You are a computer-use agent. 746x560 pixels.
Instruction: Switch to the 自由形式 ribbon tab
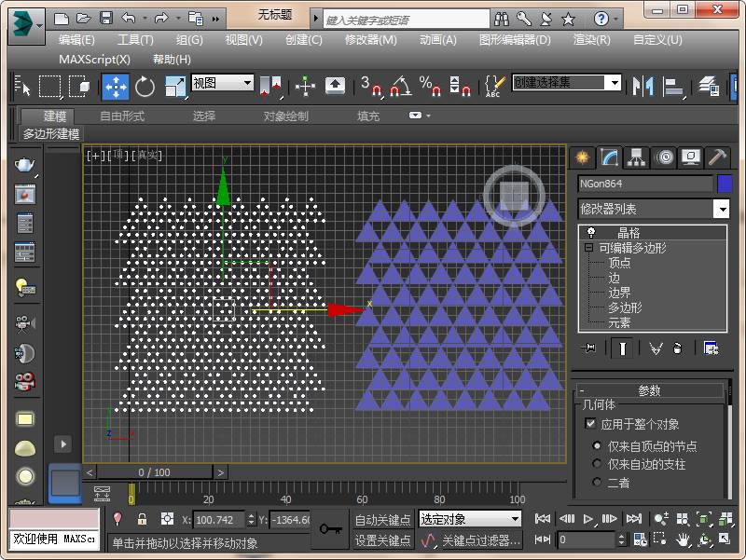tap(122, 116)
